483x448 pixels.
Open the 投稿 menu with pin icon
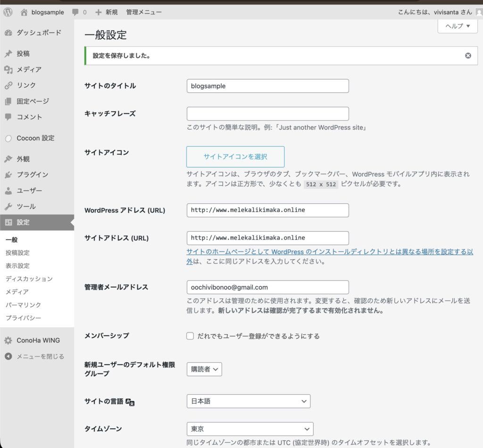pyautogui.click(x=23, y=54)
